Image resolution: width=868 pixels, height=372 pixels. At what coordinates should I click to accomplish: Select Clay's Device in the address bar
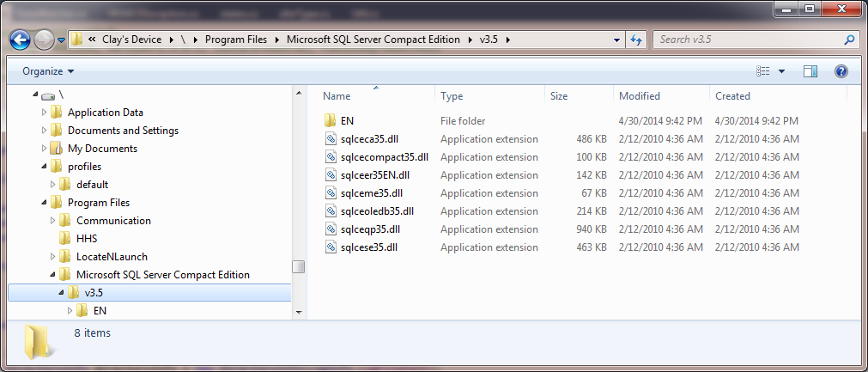(131, 40)
